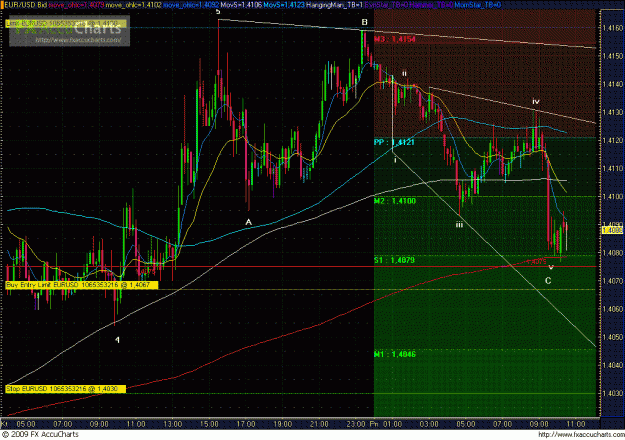
Task: Click the wave 4 label below the low
Action: [117, 340]
